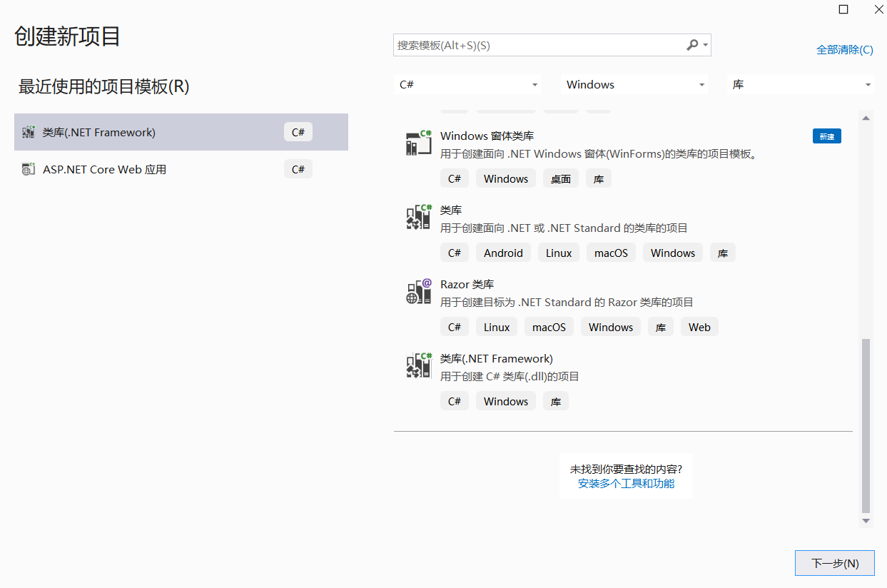Click the search magnifier icon

click(691, 45)
